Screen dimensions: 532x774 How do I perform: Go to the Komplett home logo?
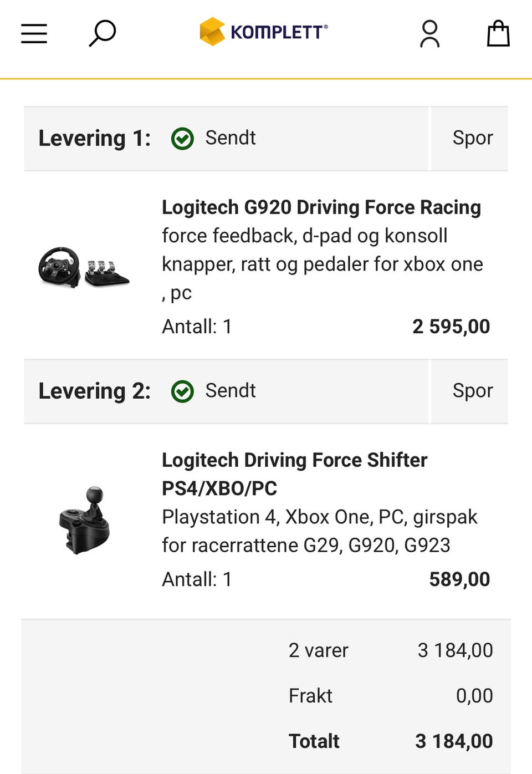tap(264, 32)
